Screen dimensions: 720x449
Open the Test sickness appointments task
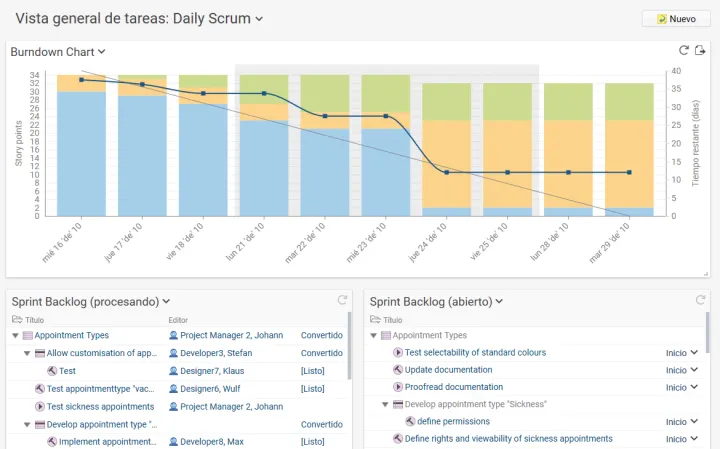point(100,407)
